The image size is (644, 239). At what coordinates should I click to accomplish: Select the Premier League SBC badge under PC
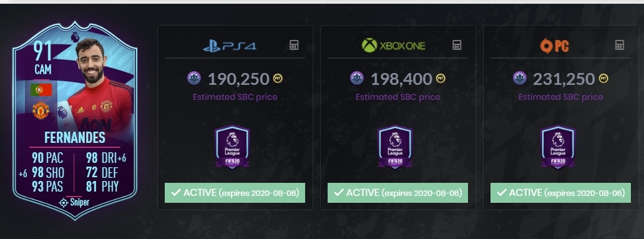coord(558,147)
